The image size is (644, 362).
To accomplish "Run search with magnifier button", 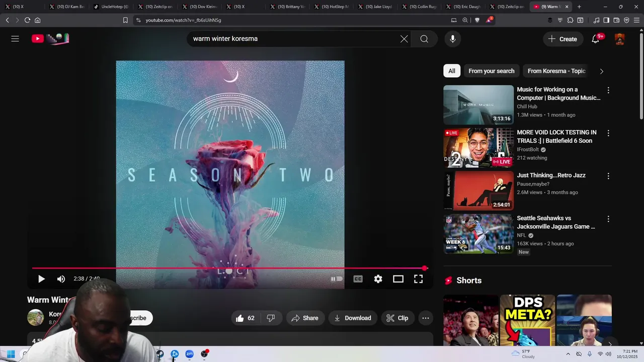I will (424, 39).
